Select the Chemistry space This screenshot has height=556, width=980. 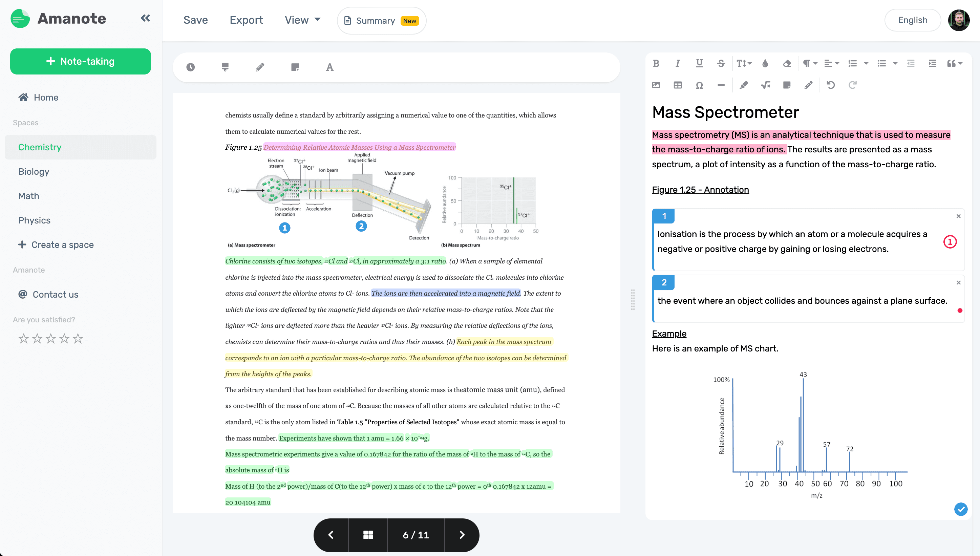tap(40, 147)
